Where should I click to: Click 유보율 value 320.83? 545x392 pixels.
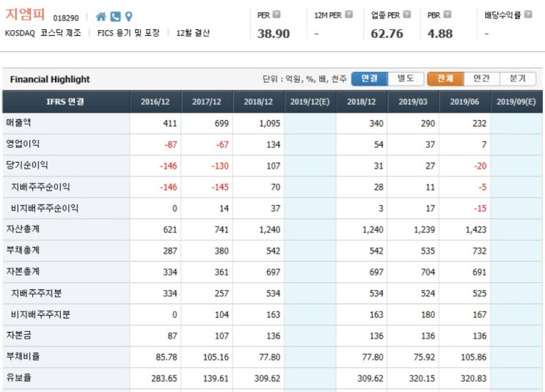coord(473,379)
